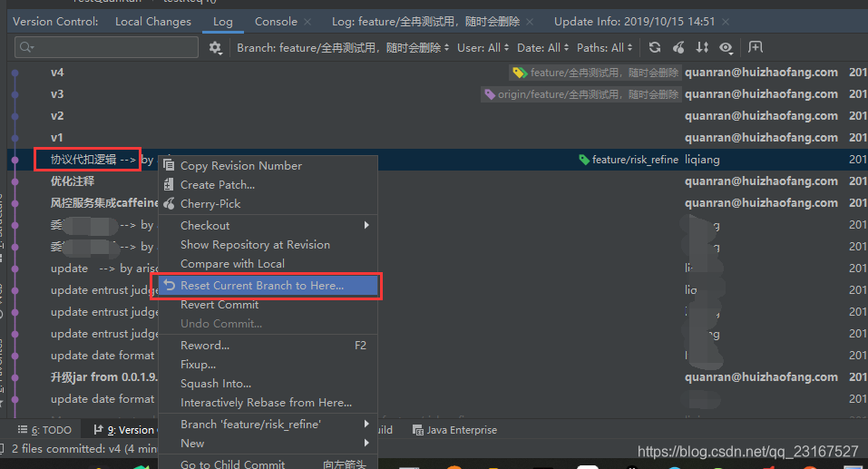This screenshot has height=469, width=868.
Task: Open the Paths: All filter dropdown
Action: (604, 48)
